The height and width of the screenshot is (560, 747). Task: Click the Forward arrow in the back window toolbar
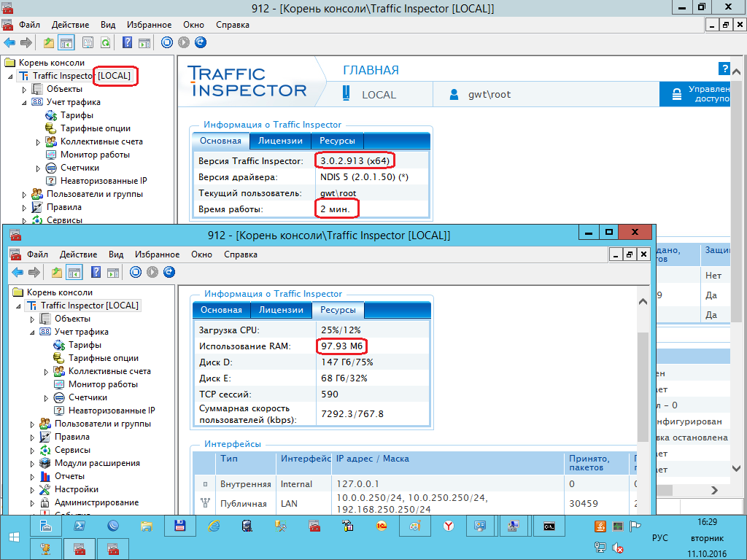26,42
